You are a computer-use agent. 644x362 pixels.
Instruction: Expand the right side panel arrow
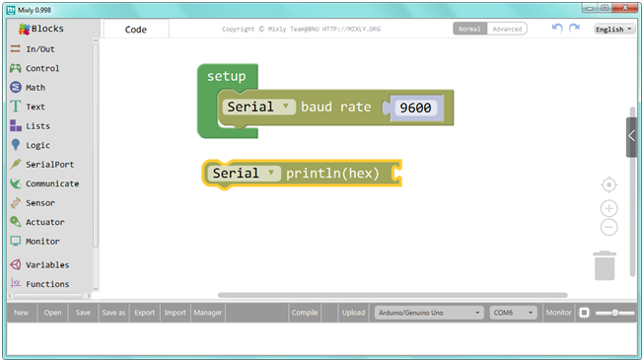tap(632, 137)
